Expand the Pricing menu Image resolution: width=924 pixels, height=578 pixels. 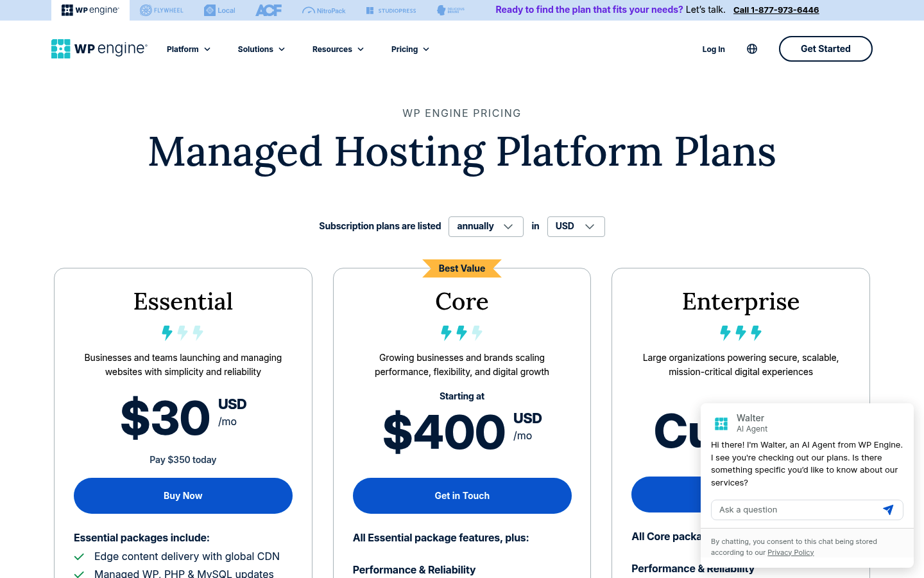pos(410,49)
